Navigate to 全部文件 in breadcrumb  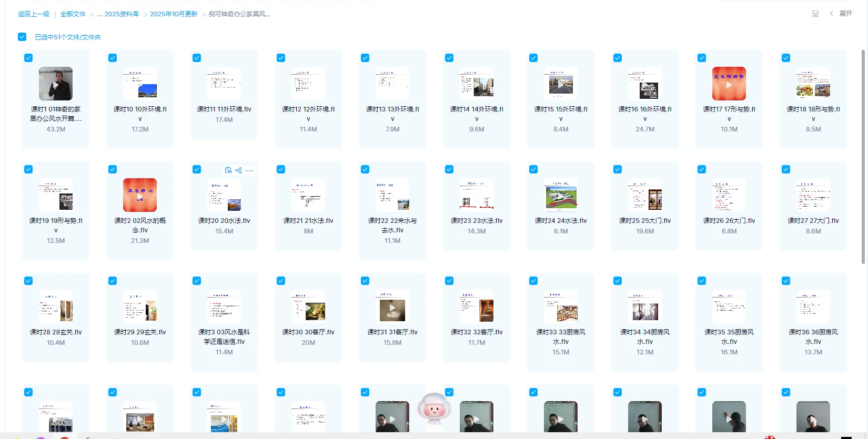click(x=73, y=14)
